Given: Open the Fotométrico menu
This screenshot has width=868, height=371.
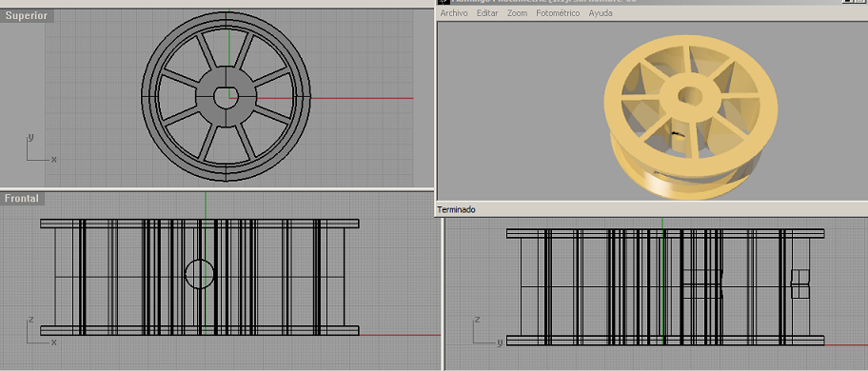Looking at the screenshot, I should point(558,13).
